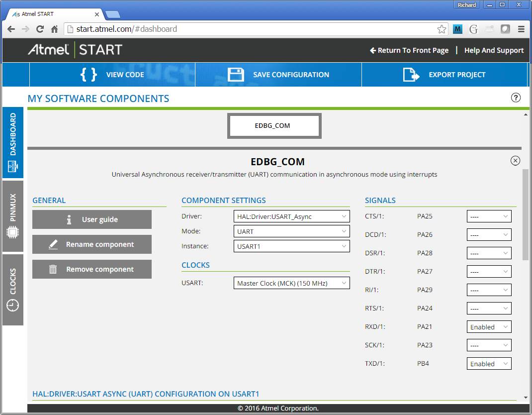This screenshot has width=532, height=415.
Task: Click the Rename component pencil icon
Action: click(53, 244)
